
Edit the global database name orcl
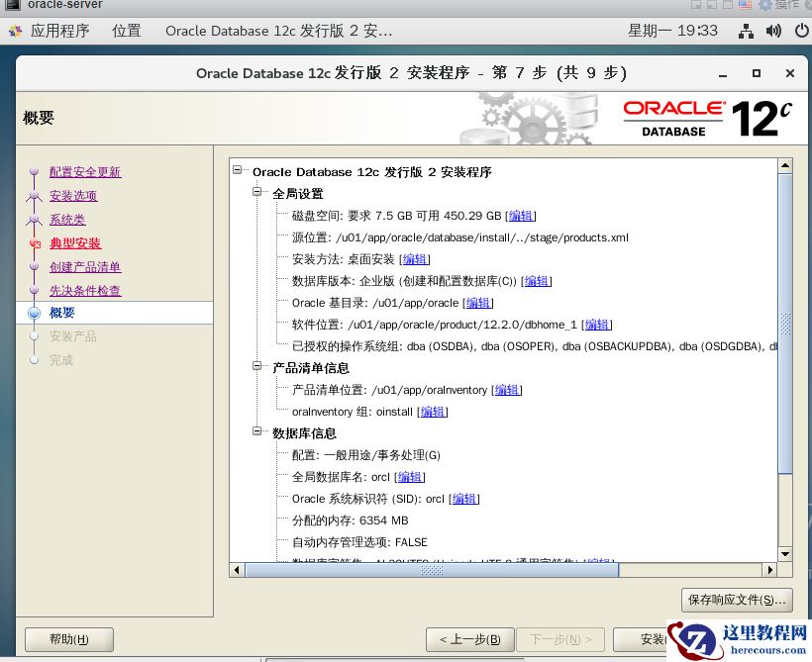pyautogui.click(x=410, y=477)
